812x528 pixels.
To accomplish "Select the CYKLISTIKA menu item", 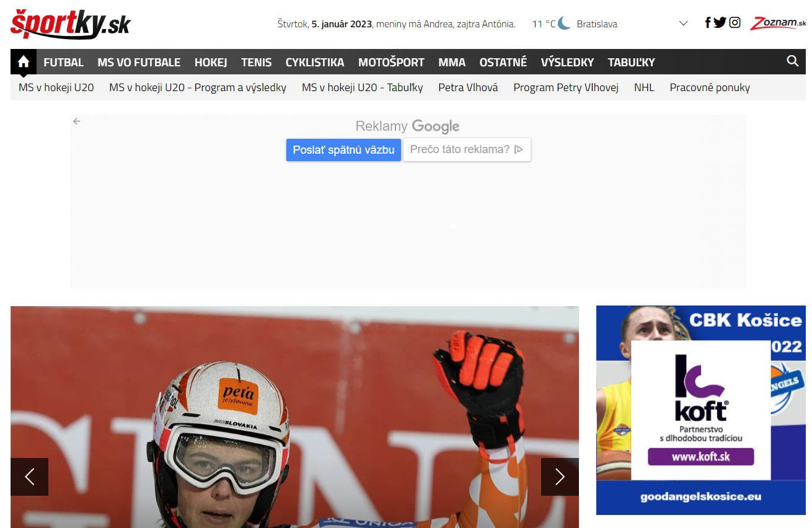I will tap(314, 62).
